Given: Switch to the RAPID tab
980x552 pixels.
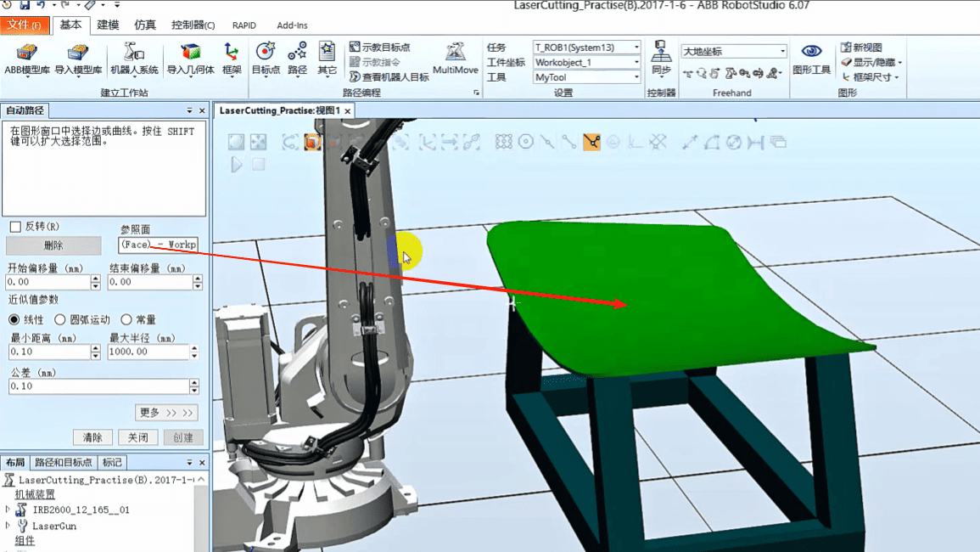Looking at the screenshot, I should coord(244,25).
